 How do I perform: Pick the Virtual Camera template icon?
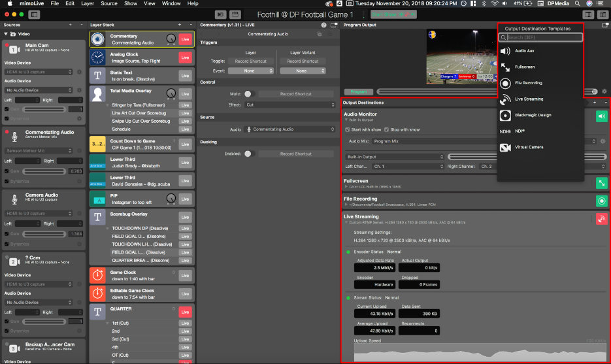[505, 147]
